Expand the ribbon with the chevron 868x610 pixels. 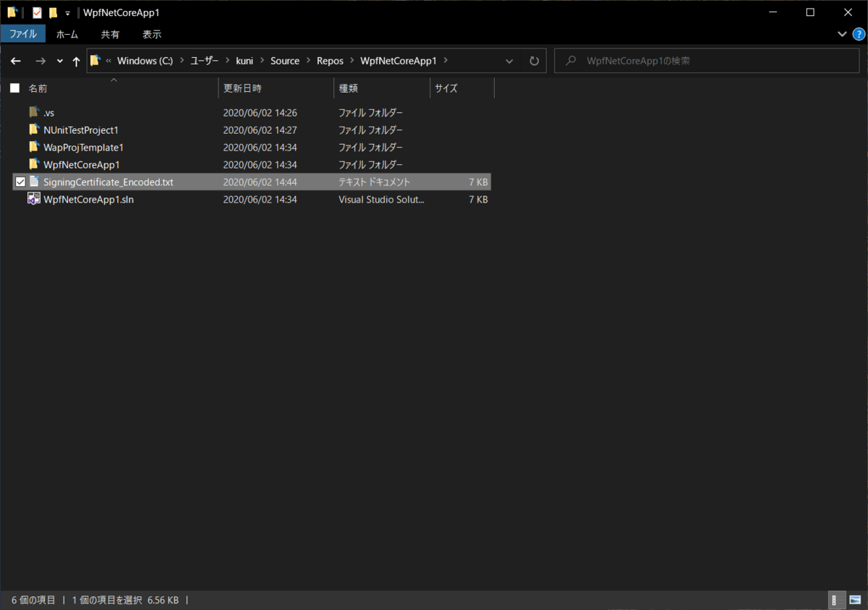[x=842, y=34]
